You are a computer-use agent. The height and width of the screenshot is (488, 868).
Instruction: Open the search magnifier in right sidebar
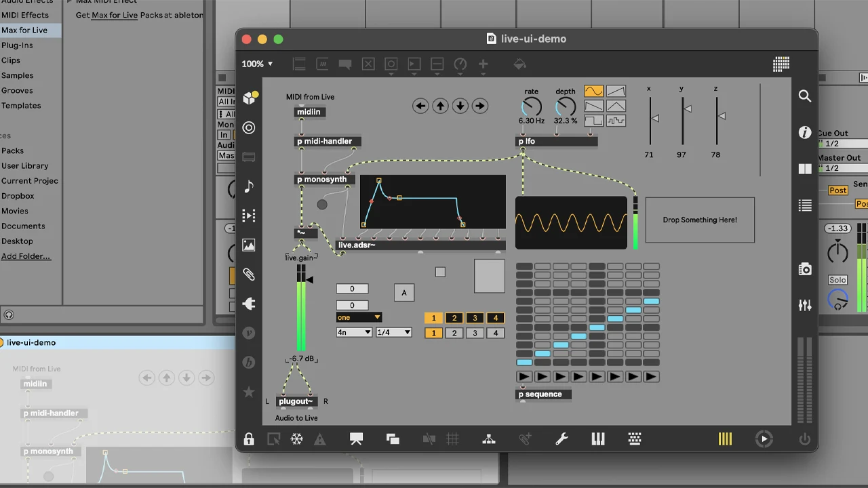(x=805, y=96)
